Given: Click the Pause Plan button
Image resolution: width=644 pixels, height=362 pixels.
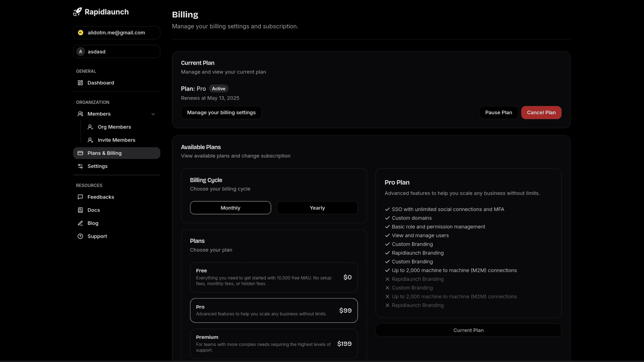Looking at the screenshot, I should pos(498,113).
